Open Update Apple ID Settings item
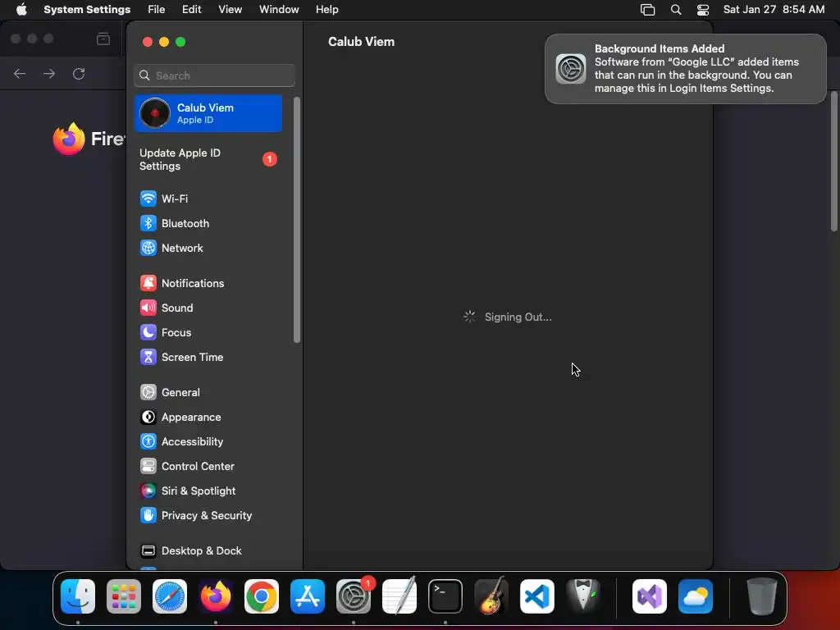Image resolution: width=840 pixels, height=630 pixels. click(208, 160)
